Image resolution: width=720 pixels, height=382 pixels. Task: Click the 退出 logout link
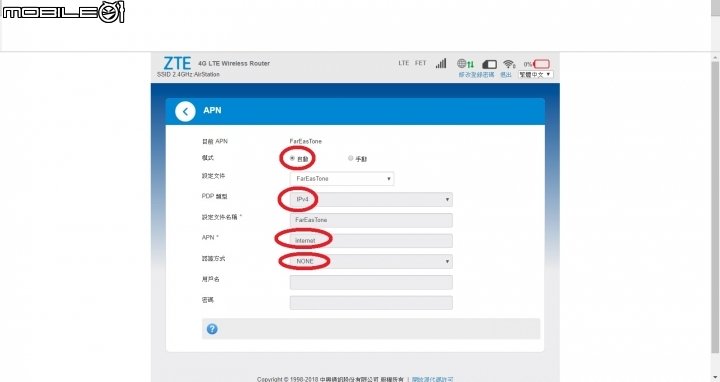pyautogui.click(x=506, y=75)
